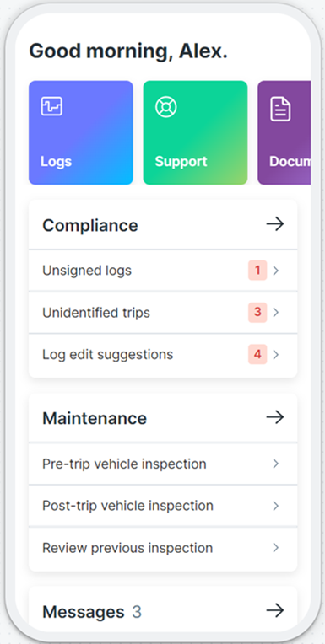Image resolution: width=325 pixels, height=644 pixels.
Task: Tap the Compliance heading
Action: 90,225
